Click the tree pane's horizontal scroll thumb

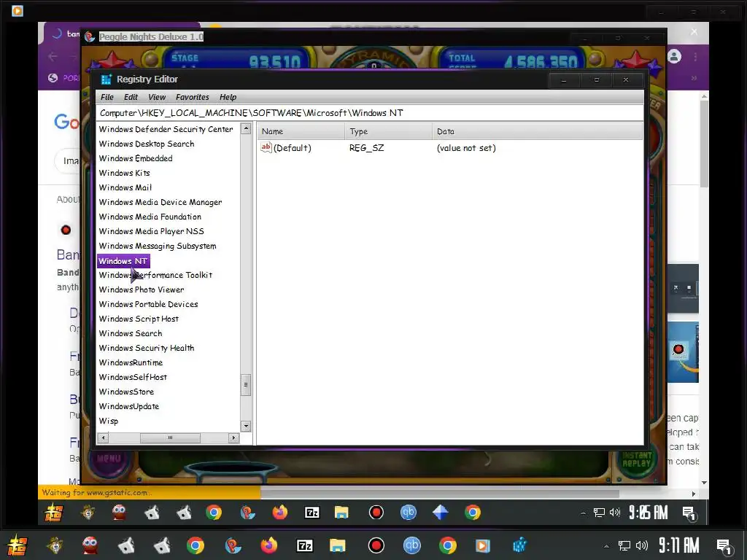[170, 437]
